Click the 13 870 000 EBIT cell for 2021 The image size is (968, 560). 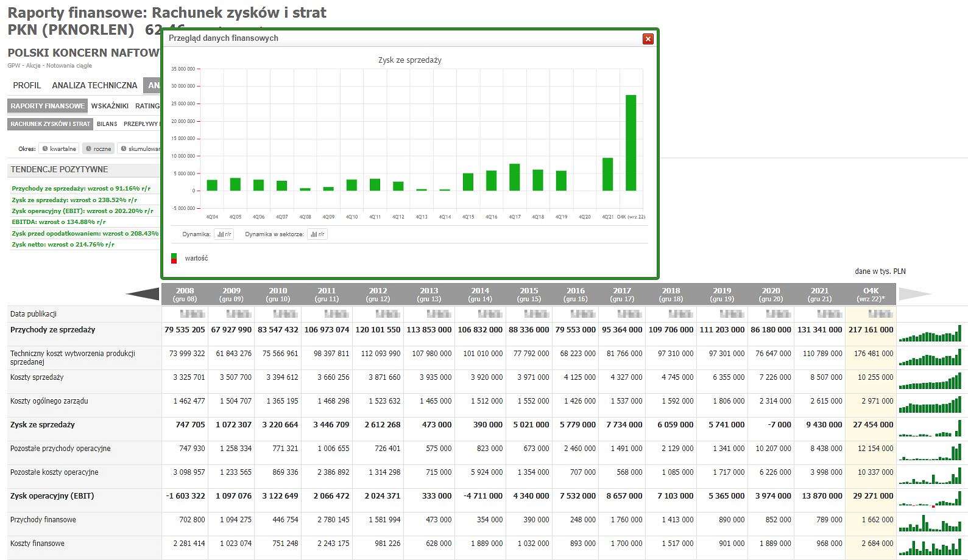tap(822, 496)
